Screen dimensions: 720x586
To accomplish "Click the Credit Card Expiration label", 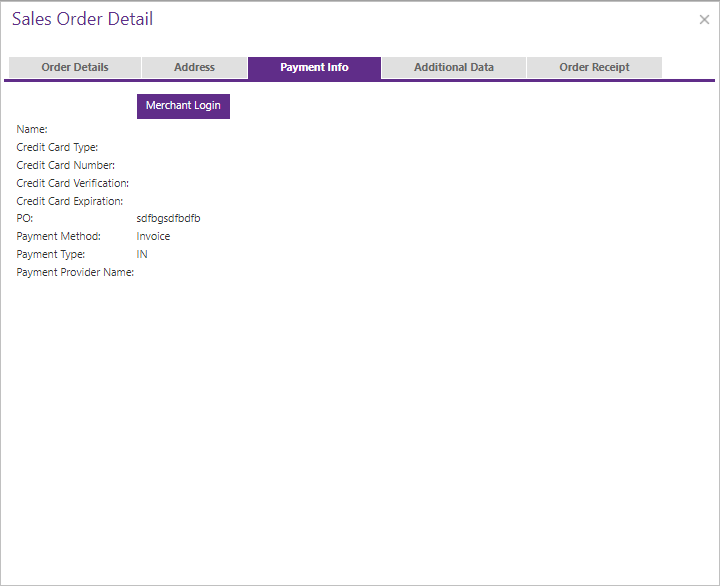I will point(70,202).
